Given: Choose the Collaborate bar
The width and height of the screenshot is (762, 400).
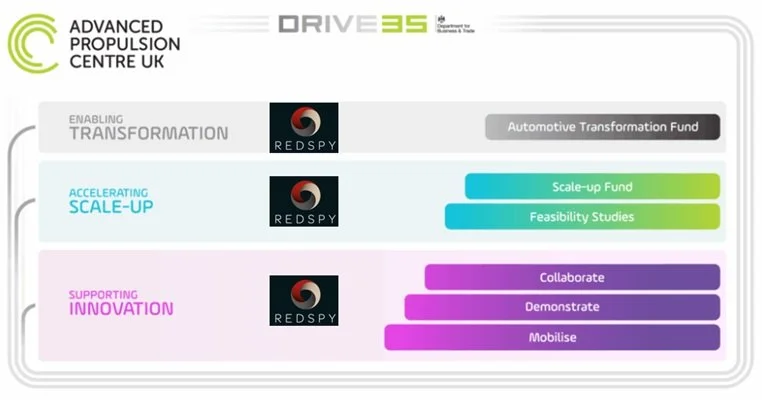Looking at the screenshot, I should coord(572,278).
